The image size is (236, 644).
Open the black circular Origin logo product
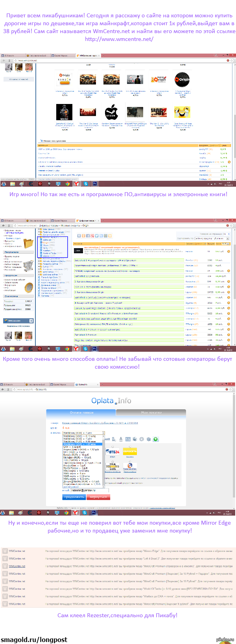click(x=182, y=80)
